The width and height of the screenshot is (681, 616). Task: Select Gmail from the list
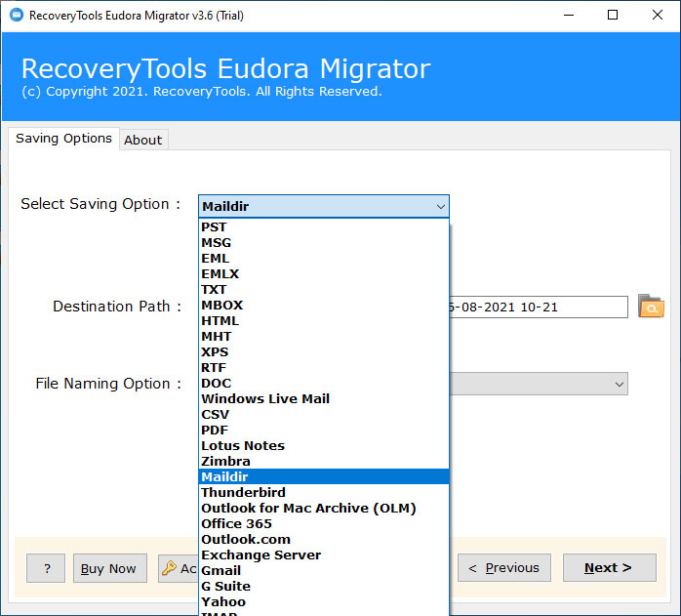[324, 571]
